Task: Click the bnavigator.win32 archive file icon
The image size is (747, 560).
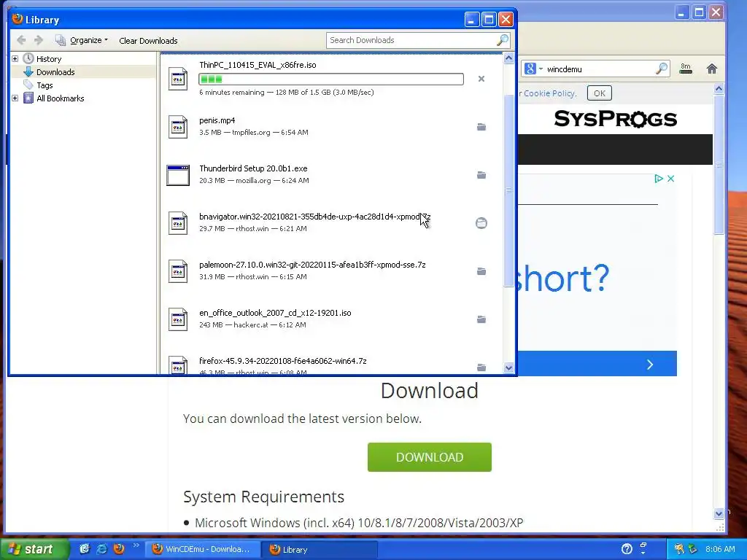Action: point(178,223)
